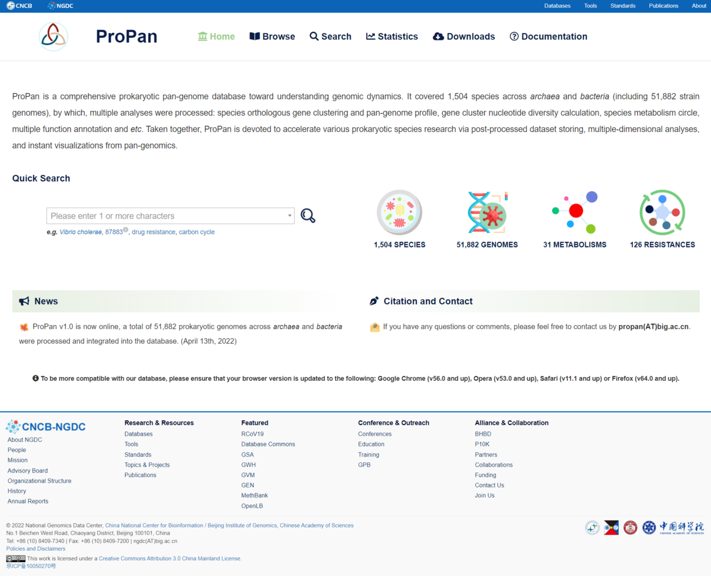Open About NGDC footer link
This screenshot has height=588, width=711.
tap(25, 439)
